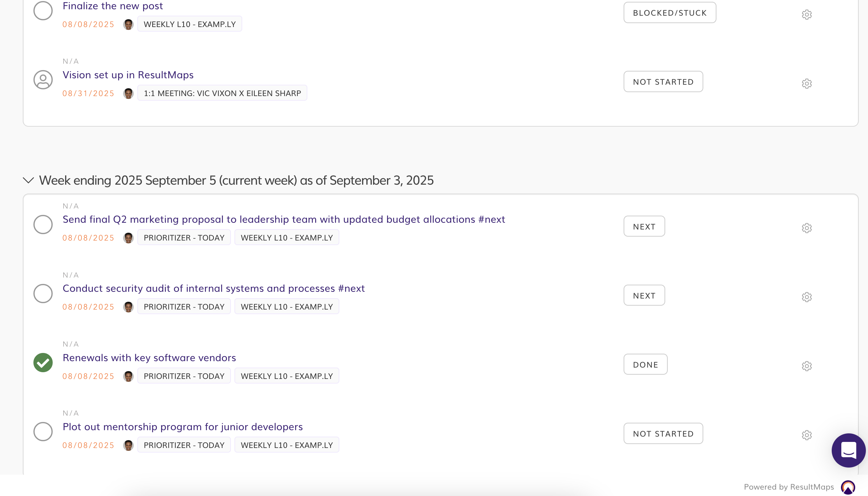868x496 pixels.
Task: Click assignee avatar on Finalize the new post
Action: coord(128,25)
